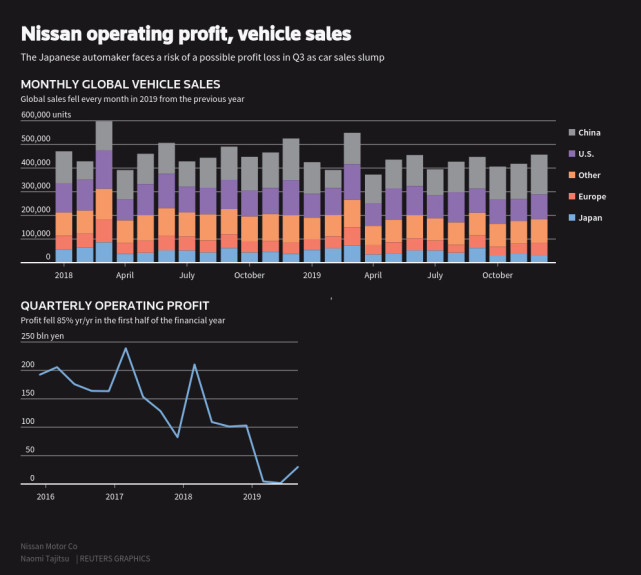Click the blue Japan legend swatch
Image resolution: width=641 pixels, height=575 pixels.
tap(572, 217)
